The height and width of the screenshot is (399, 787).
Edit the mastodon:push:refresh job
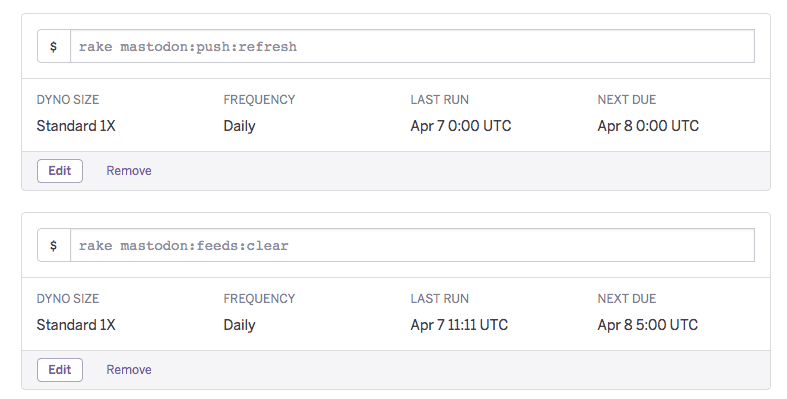click(x=60, y=171)
